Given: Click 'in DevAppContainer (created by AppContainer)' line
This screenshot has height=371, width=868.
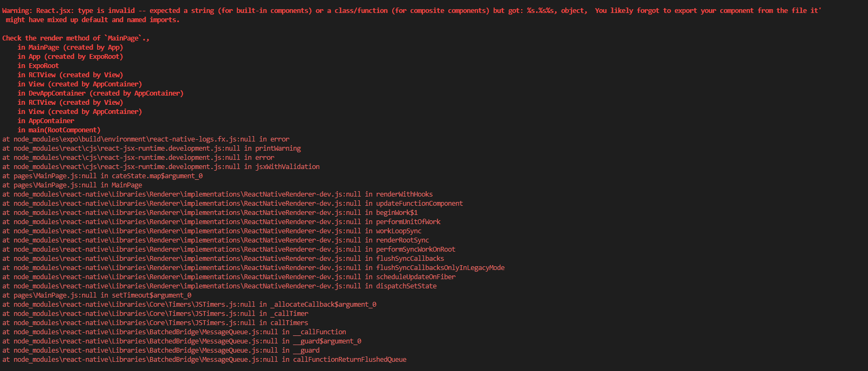Looking at the screenshot, I should (100, 93).
